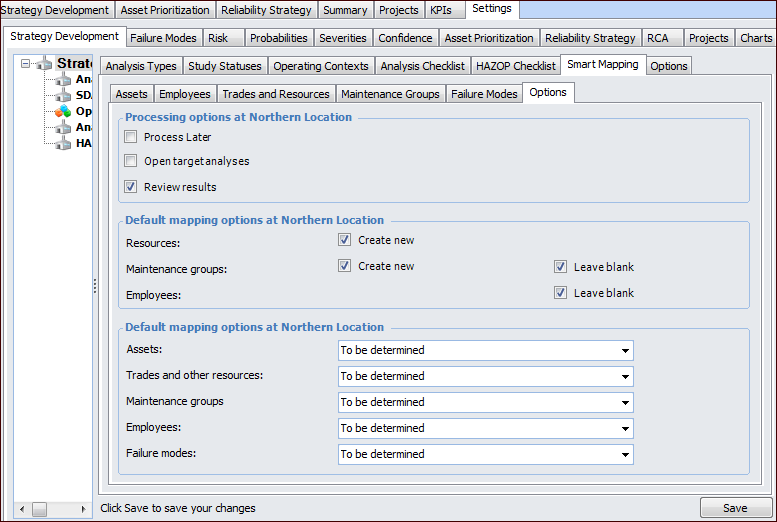Collapse the root Strategy tree node
Viewport: 777px width, 522px height.
click(x=25, y=64)
